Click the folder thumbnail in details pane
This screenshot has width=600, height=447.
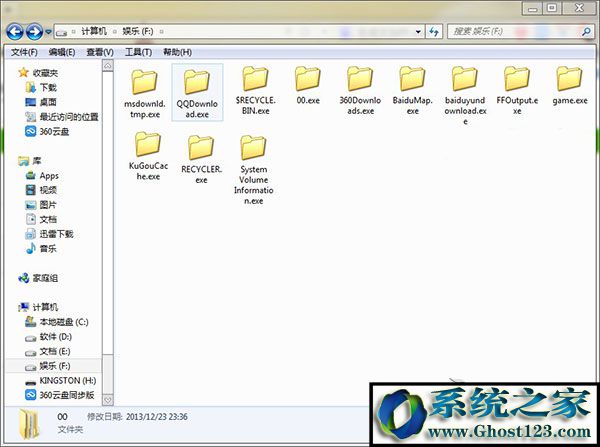click(29, 424)
